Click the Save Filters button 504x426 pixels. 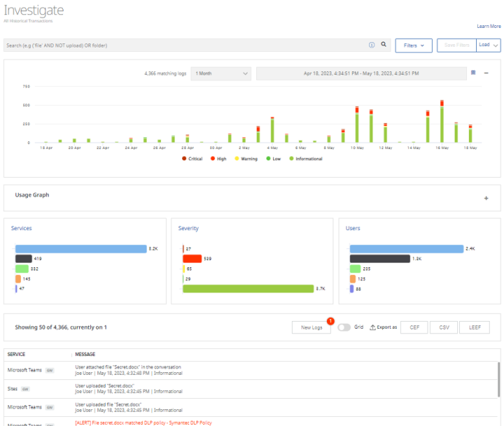click(x=456, y=45)
